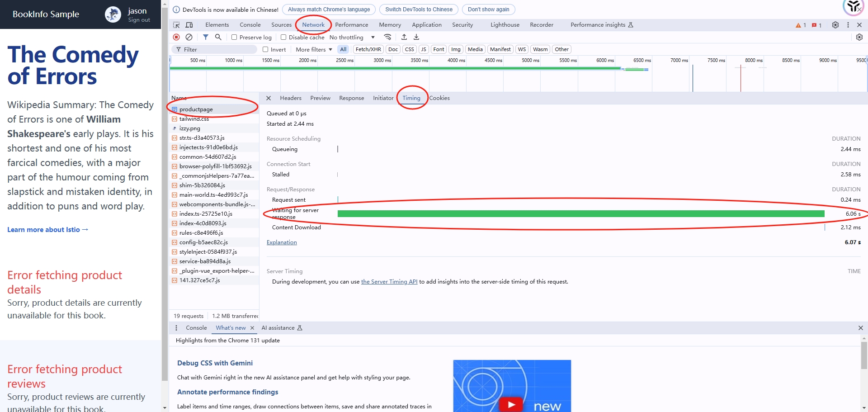This screenshot has width=868, height=412.
Task: Filter by CSS requests
Action: pyautogui.click(x=410, y=49)
